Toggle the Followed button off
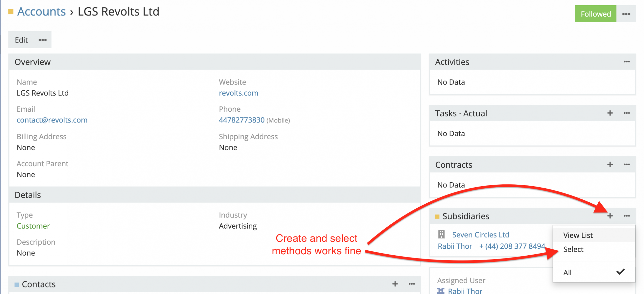This screenshot has width=644, height=294. (595, 14)
